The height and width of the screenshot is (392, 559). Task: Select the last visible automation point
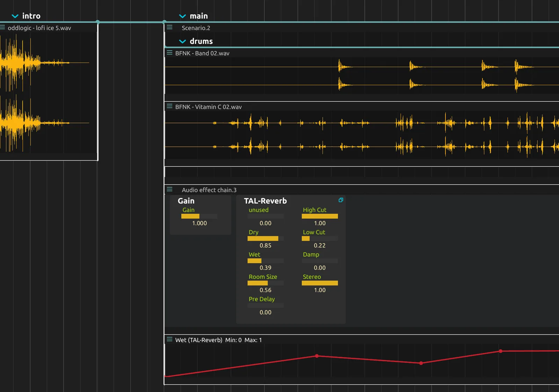pyautogui.click(x=501, y=351)
